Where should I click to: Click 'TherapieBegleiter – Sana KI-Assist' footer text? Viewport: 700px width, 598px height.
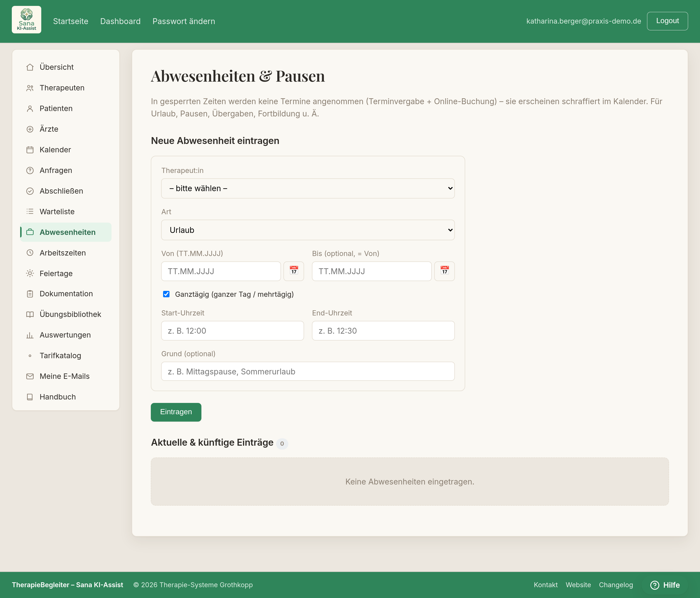click(68, 585)
